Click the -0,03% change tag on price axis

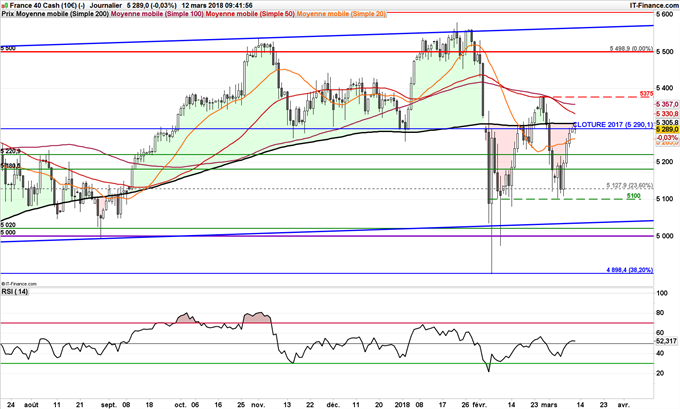(x=667, y=137)
